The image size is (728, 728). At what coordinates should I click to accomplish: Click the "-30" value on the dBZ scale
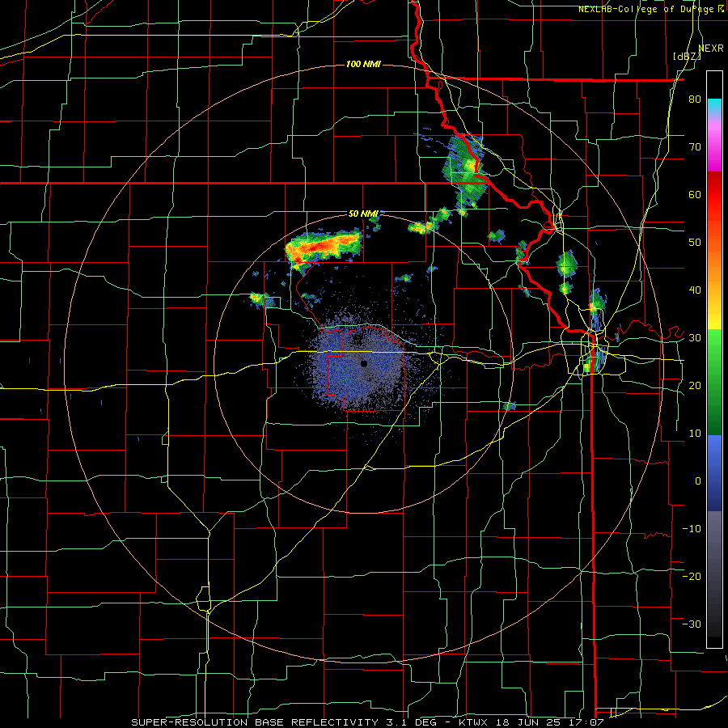coord(692,624)
